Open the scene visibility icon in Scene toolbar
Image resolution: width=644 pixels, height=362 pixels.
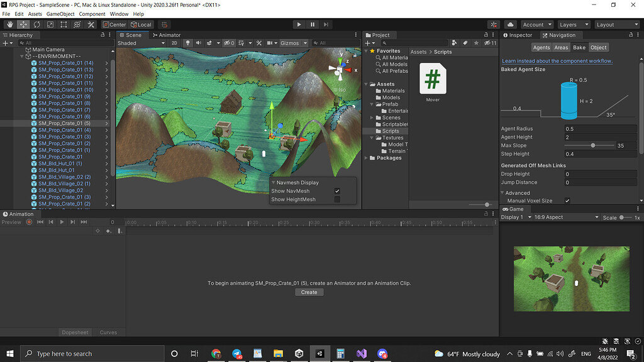tap(228, 42)
